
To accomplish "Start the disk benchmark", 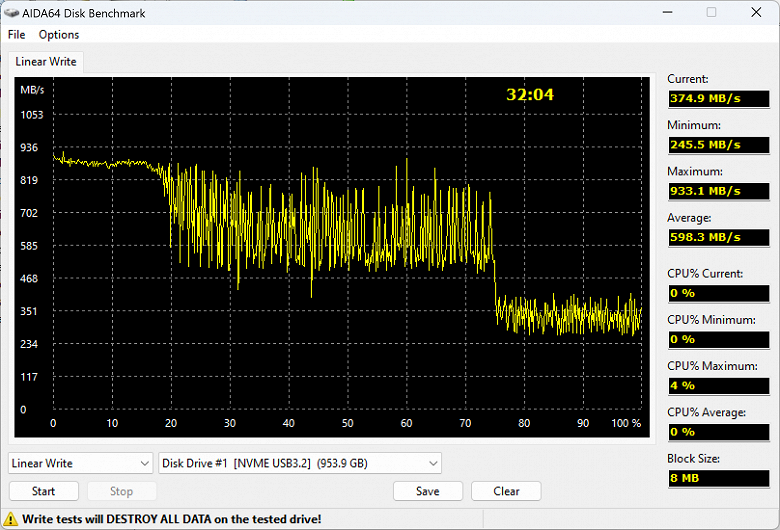I will coord(44,491).
